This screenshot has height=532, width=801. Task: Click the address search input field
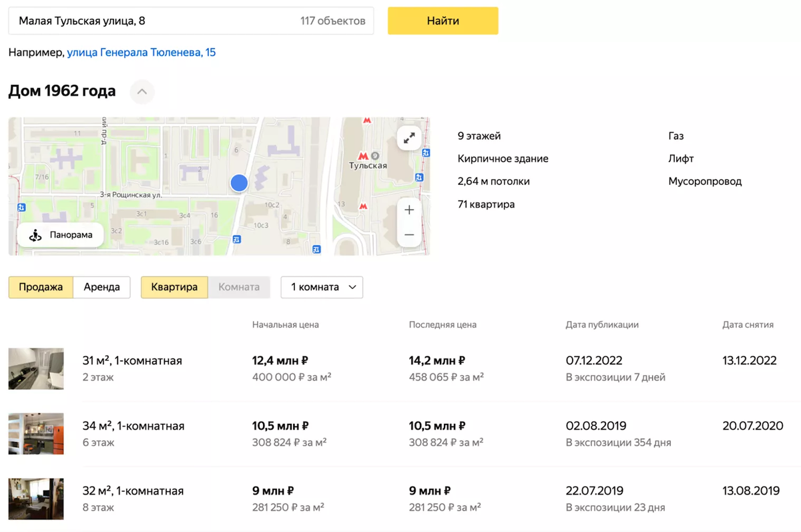coord(167,21)
